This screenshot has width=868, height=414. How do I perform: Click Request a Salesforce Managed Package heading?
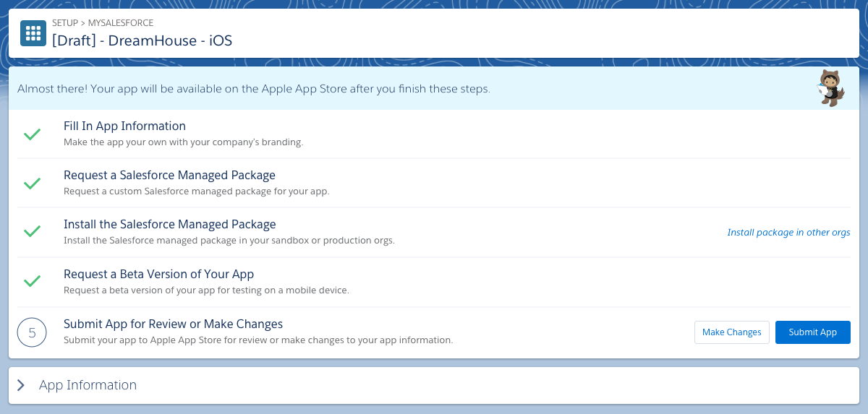click(x=169, y=176)
